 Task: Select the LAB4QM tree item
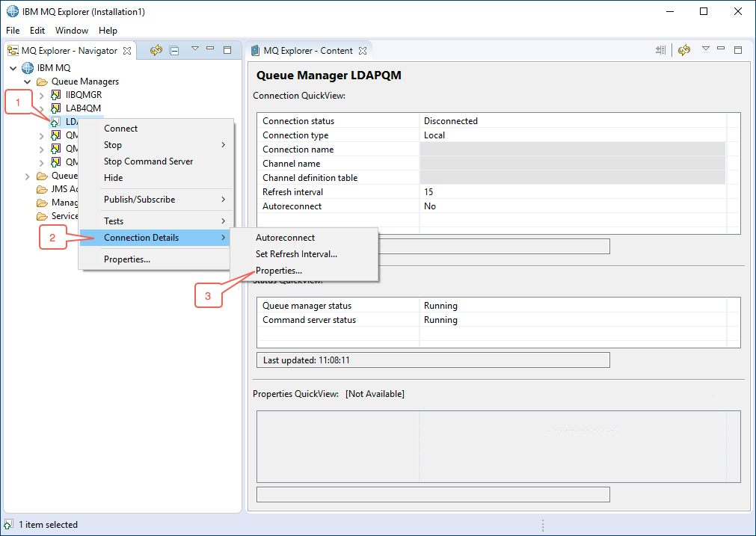pyautogui.click(x=83, y=108)
